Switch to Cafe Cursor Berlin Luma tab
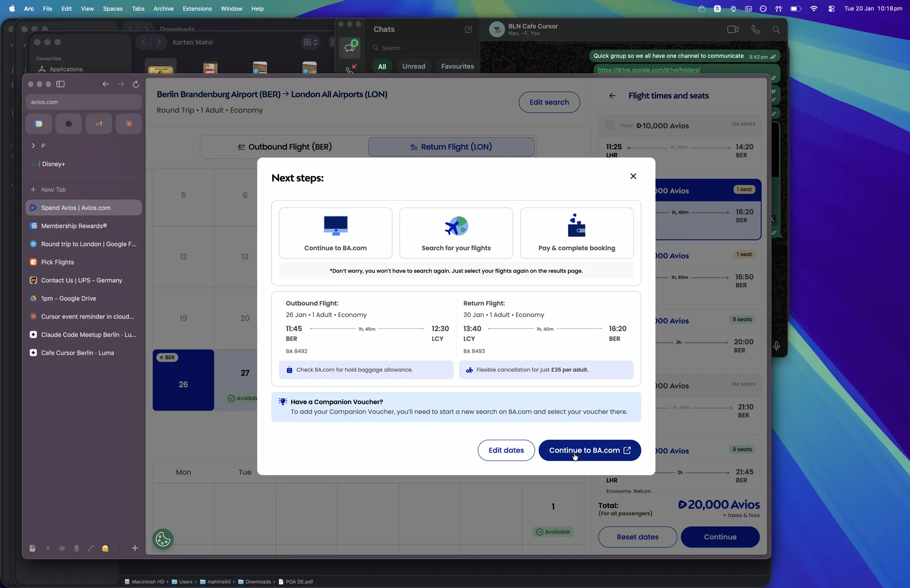 (x=84, y=353)
